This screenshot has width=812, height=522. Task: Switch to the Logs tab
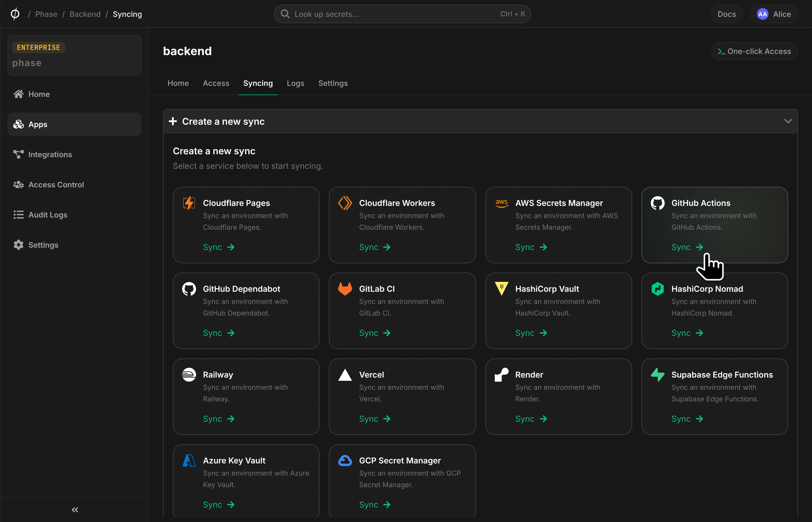coord(296,83)
